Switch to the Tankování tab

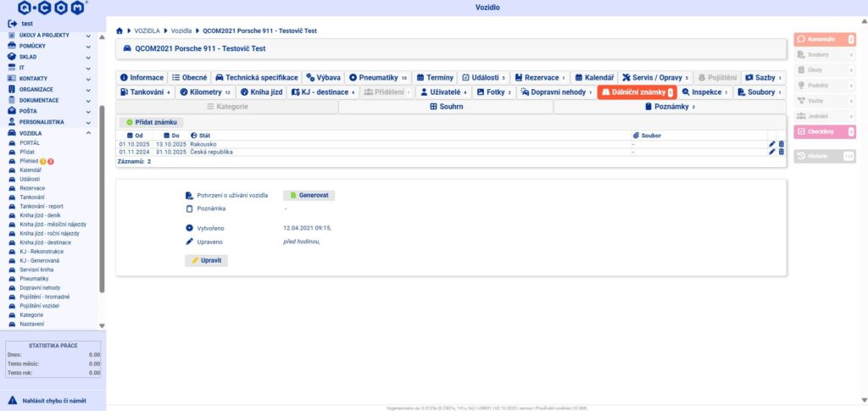[x=146, y=92]
